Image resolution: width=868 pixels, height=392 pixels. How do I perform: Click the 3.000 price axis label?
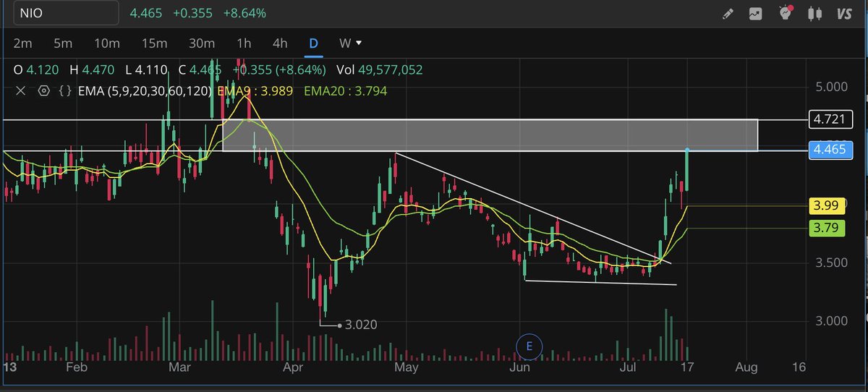(831, 320)
